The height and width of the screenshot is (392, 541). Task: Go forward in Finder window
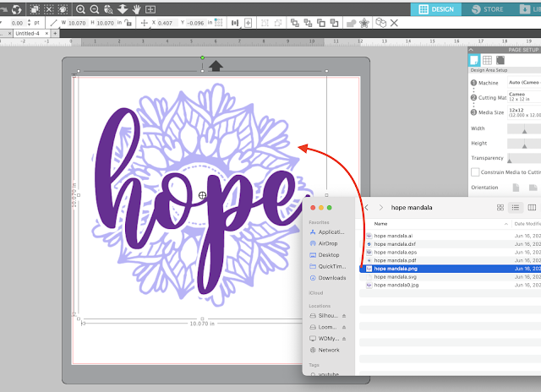click(381, 208)
